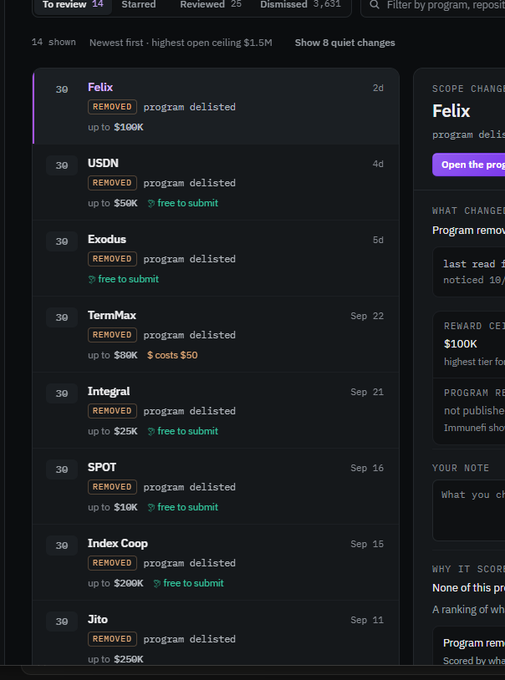This screenshot has width=505, height=680.
Task: Click the dollar cost icon on TermMax
Action: pyautogui.click(x=150, y=355)
